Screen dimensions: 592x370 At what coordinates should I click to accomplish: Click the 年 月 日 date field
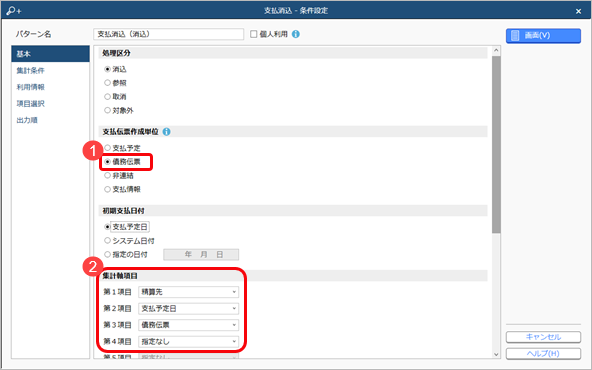pos(201,254)
